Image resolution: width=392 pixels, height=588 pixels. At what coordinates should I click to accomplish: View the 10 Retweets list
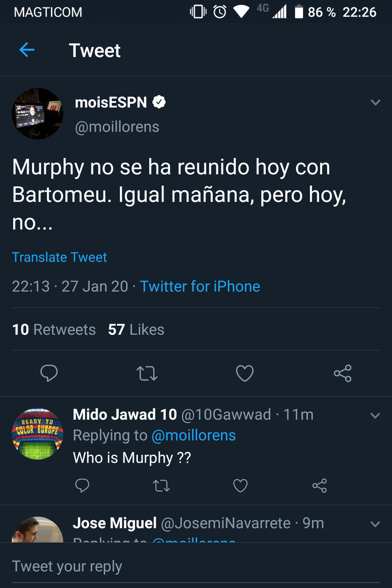[x=54, y=330]
